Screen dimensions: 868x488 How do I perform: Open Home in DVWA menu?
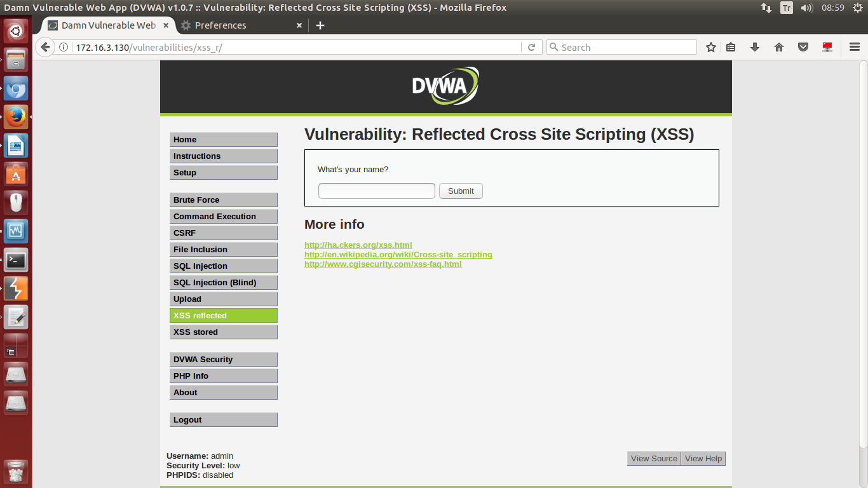pos(224,140)
